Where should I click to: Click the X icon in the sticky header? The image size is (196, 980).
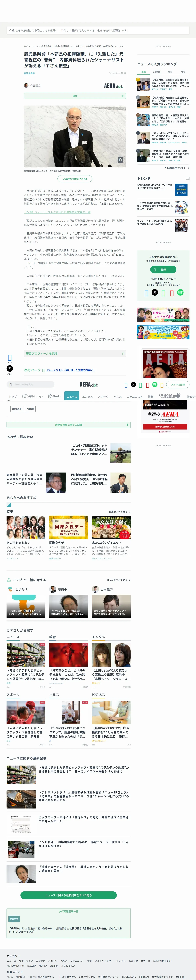point(133,385)
